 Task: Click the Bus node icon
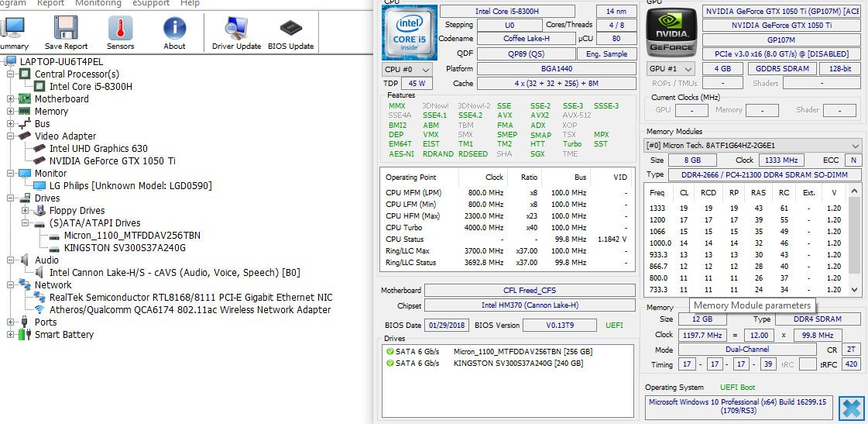point(25,123)
